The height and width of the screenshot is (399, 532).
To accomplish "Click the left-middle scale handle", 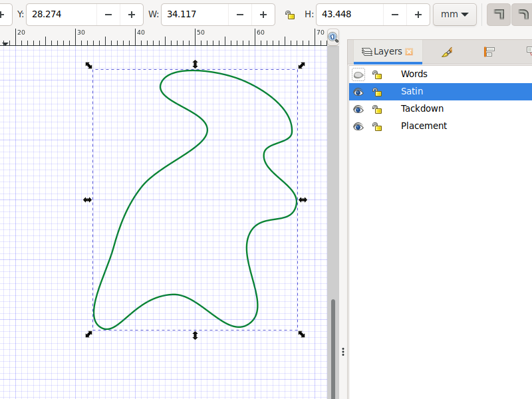I will (x=88, y=200).
